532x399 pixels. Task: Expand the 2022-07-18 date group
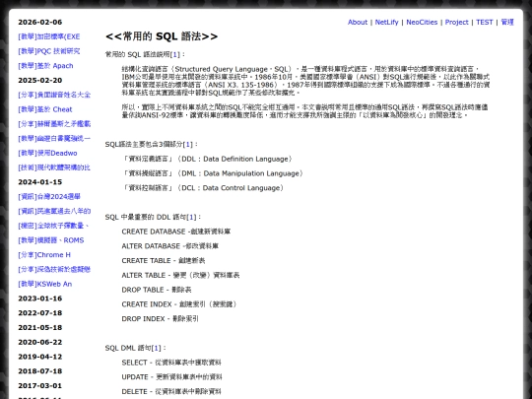40,313
